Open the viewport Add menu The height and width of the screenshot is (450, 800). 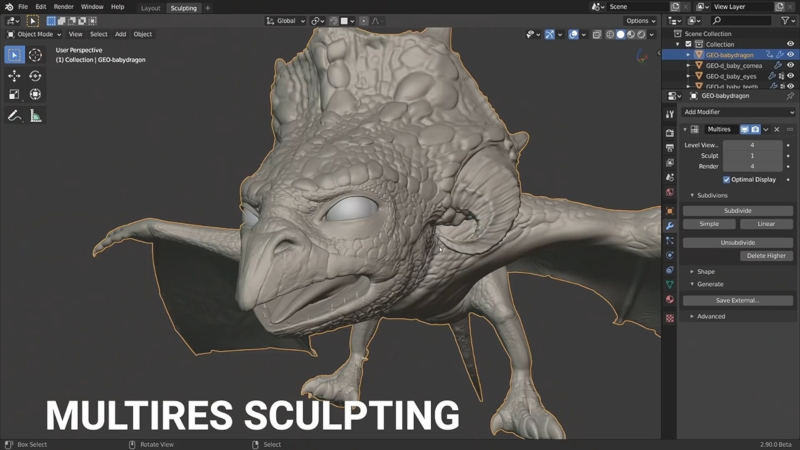(x=120, y=34)
